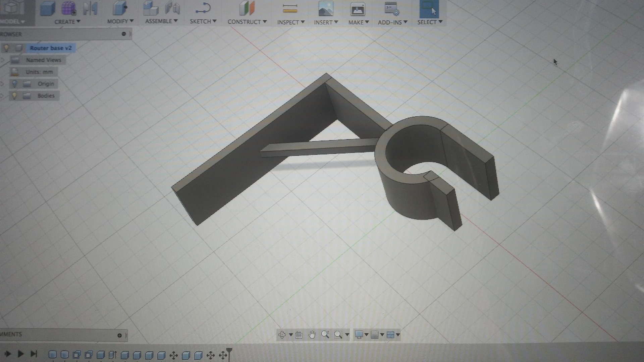Image resolution: width=644 pixels, height=362 pixels.
Task: Start a sketch with the Sketch icon
Action: (203, 8)
